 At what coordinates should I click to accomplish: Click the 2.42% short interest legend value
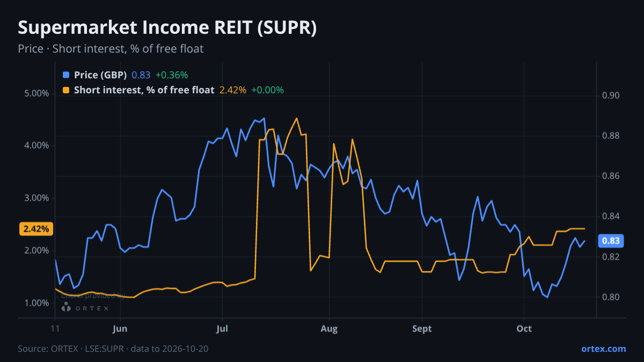(233, 90)
